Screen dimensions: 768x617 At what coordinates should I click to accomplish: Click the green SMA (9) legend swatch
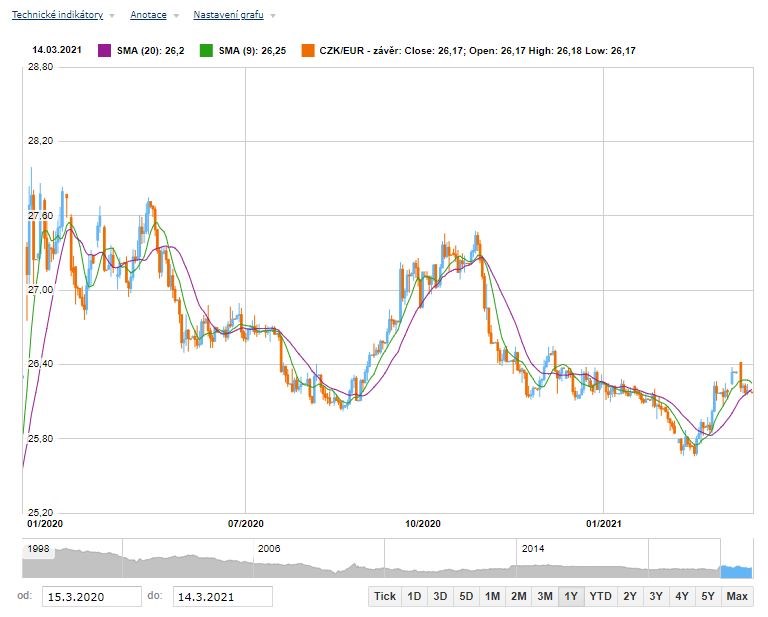[x=207, y=49]
